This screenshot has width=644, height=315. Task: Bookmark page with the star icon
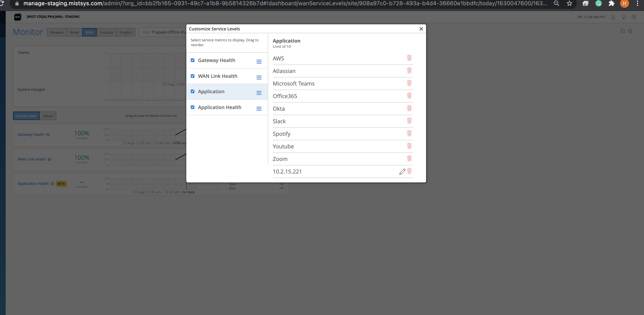(569, 3)
